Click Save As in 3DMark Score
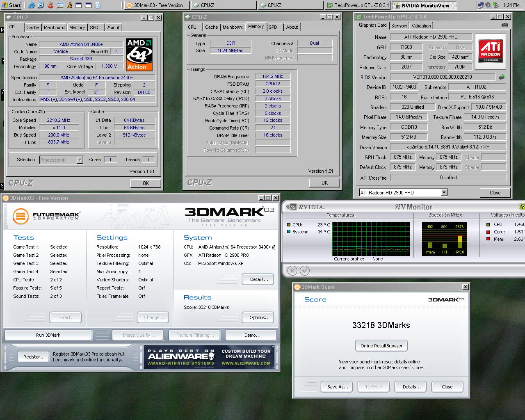This screenshot has width=525, height=420. (337, 387)
